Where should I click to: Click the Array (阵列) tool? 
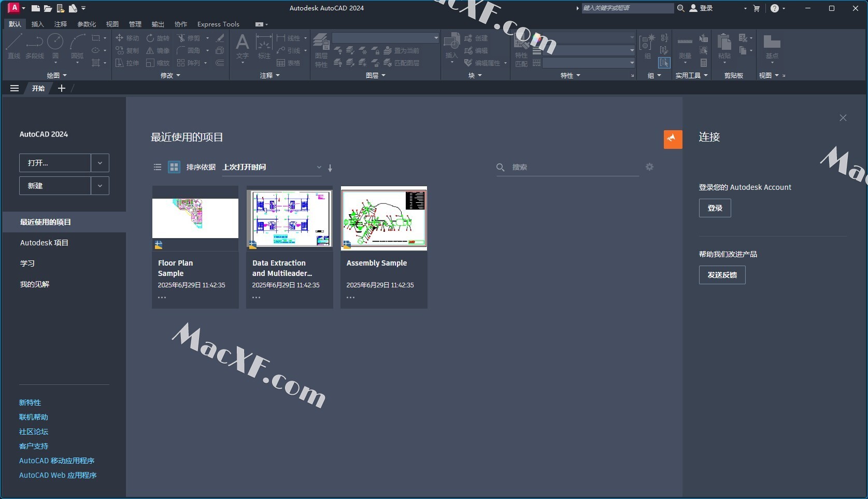pos(189,63)
